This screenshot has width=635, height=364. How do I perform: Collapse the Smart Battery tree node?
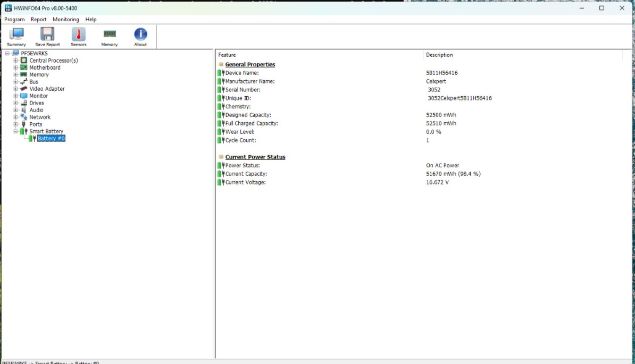pos(15,131)
